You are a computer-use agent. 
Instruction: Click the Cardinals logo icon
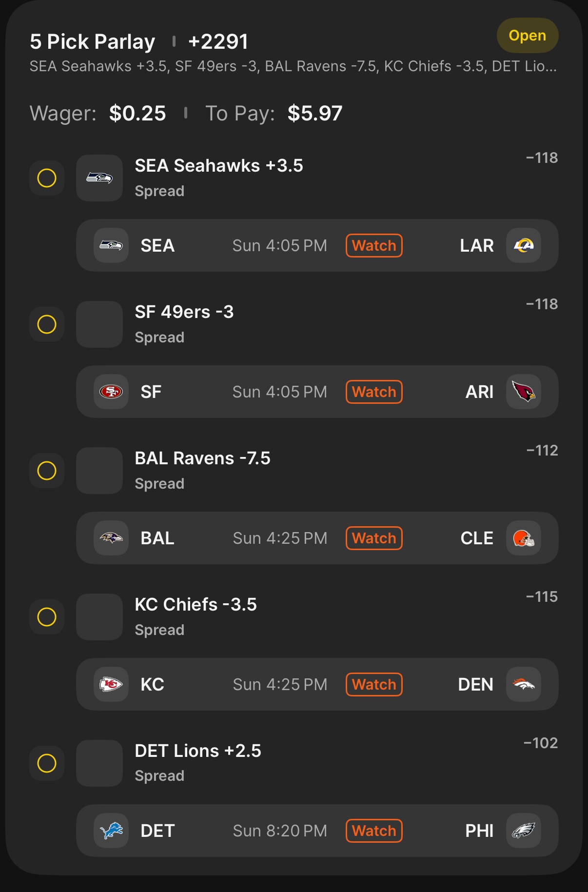(x=523, y=392)
